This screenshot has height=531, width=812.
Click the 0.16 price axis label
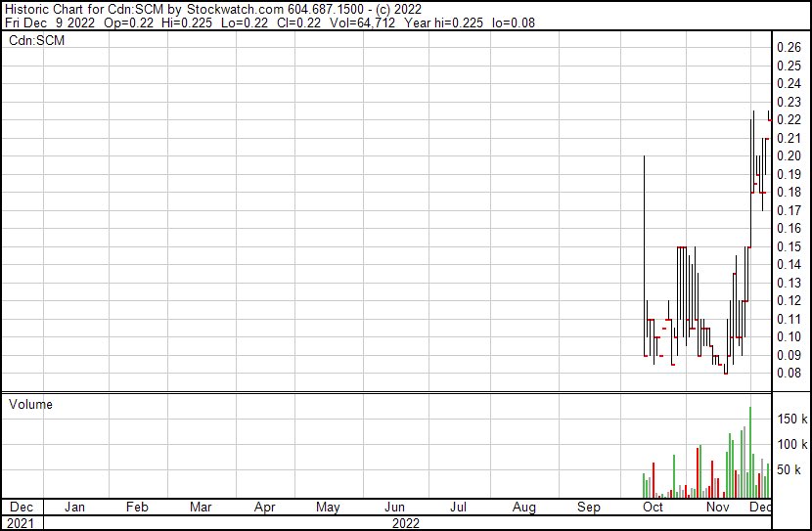[789, 228]
